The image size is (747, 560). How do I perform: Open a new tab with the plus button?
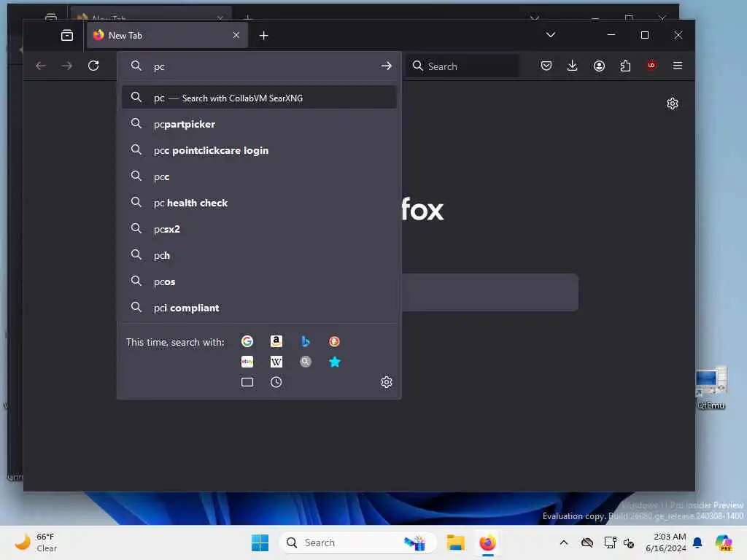coord(263,35)
